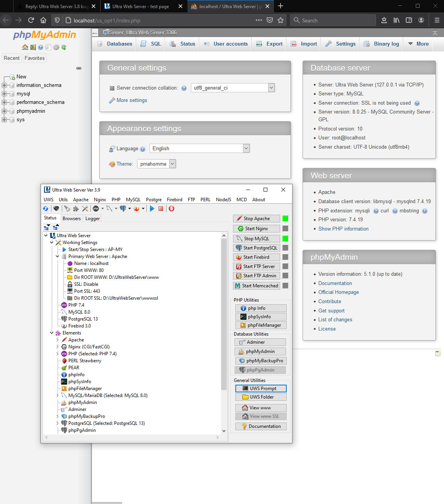Click the PHP logo icon in UWS toolbar
The height and width of the screenshot is (504, 444).
[x=96, y=209]
